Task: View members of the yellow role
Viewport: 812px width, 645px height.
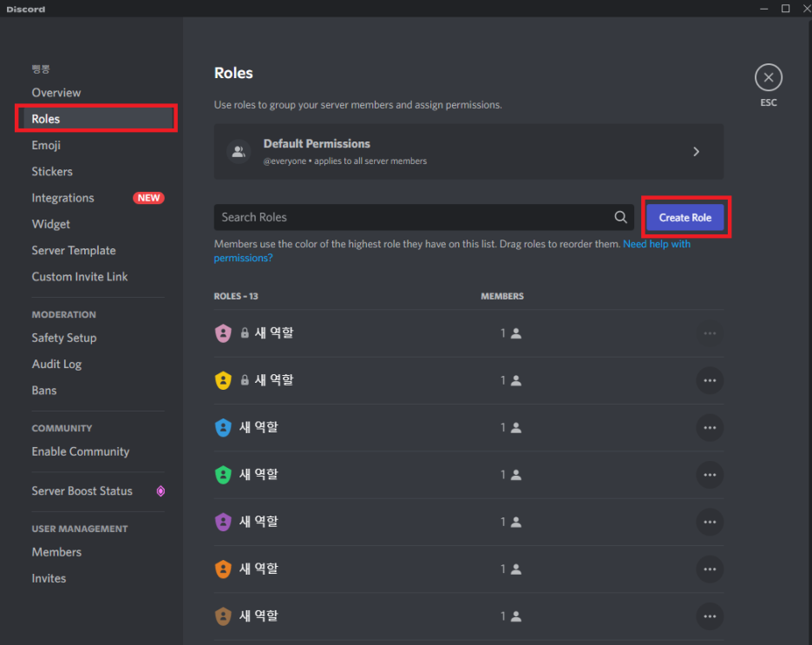Action: (x=511, y=380)
